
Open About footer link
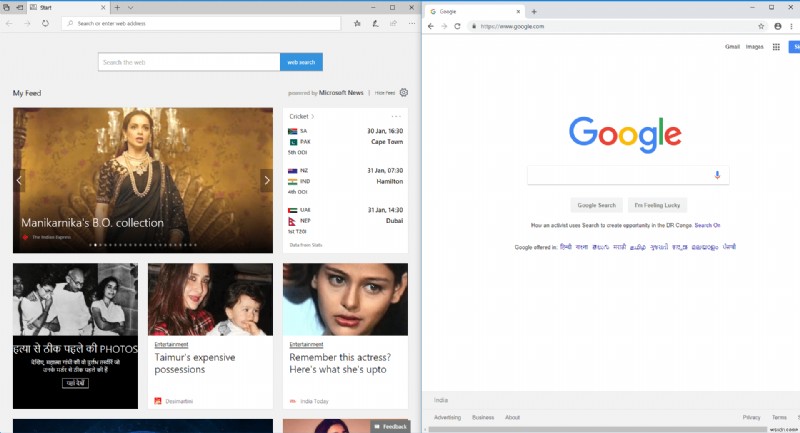(512, 417)
